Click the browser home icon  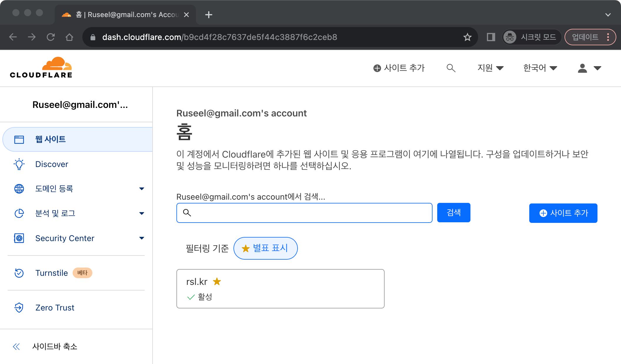tap(69, 37)
